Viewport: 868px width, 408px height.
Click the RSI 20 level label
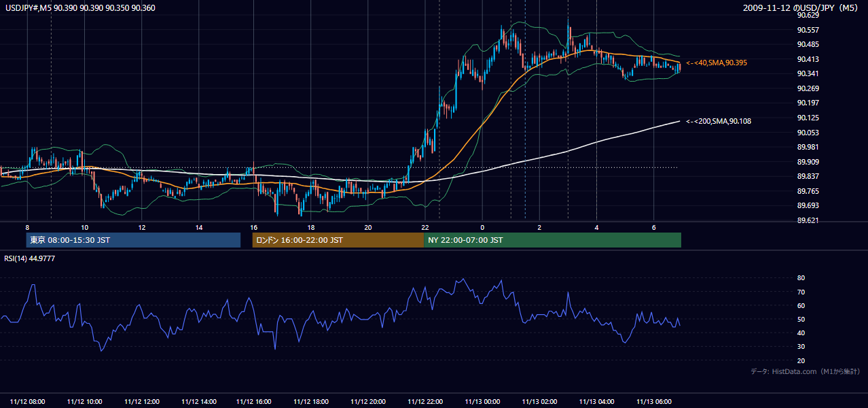[x=801, y=360]
